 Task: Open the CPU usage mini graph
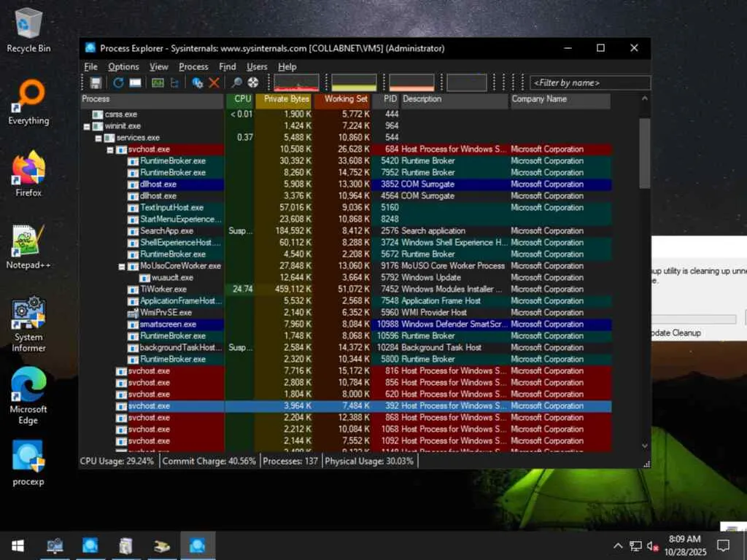click(x=296, y=82)
